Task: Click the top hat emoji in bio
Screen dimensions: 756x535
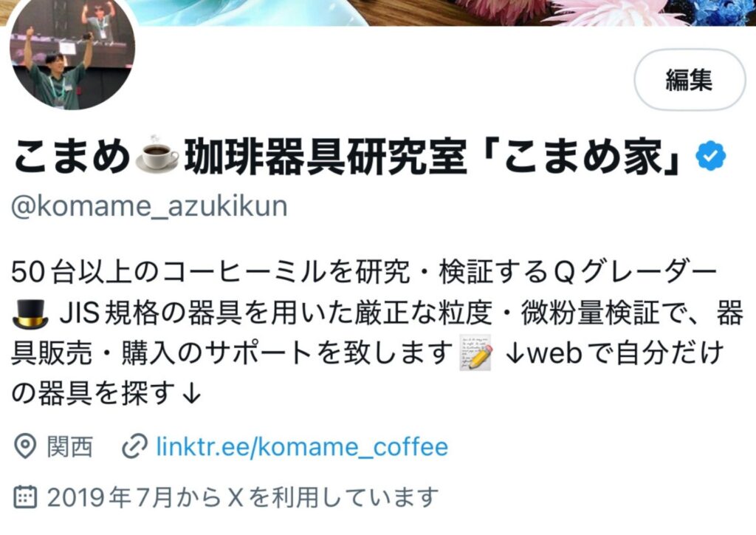Action: 30,313
